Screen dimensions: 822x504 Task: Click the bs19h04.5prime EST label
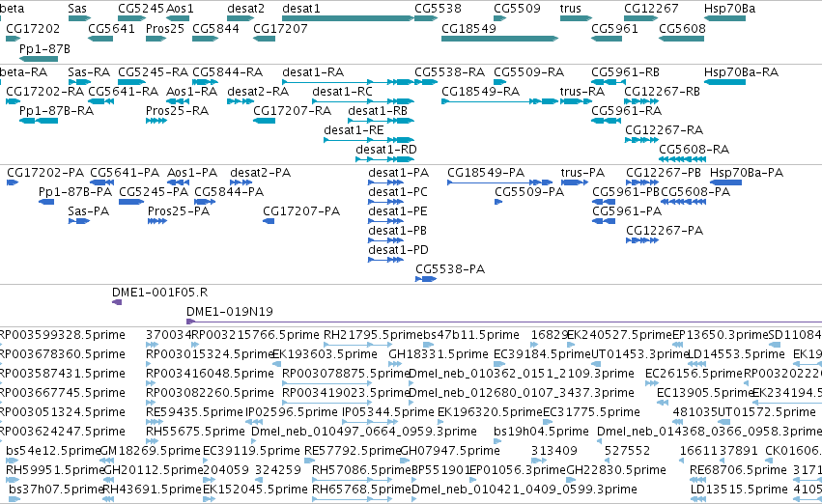click(x=542, y=432)
